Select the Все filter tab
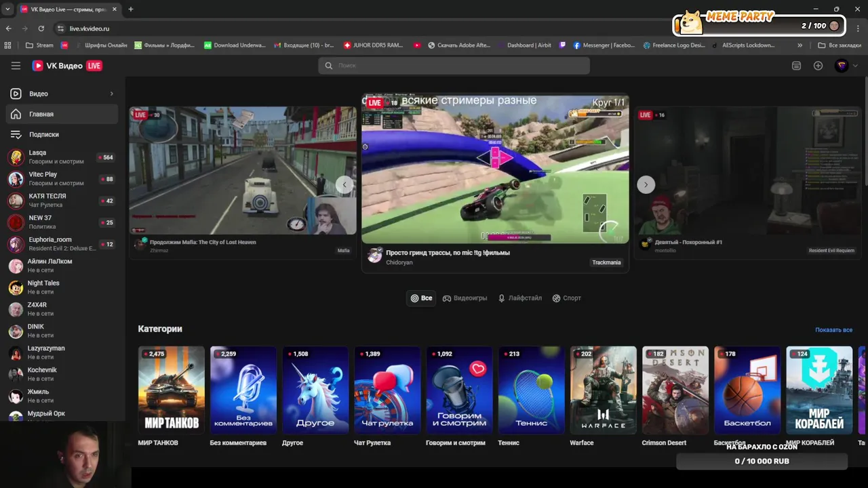The image size is (868, 488). pos(421,298)
